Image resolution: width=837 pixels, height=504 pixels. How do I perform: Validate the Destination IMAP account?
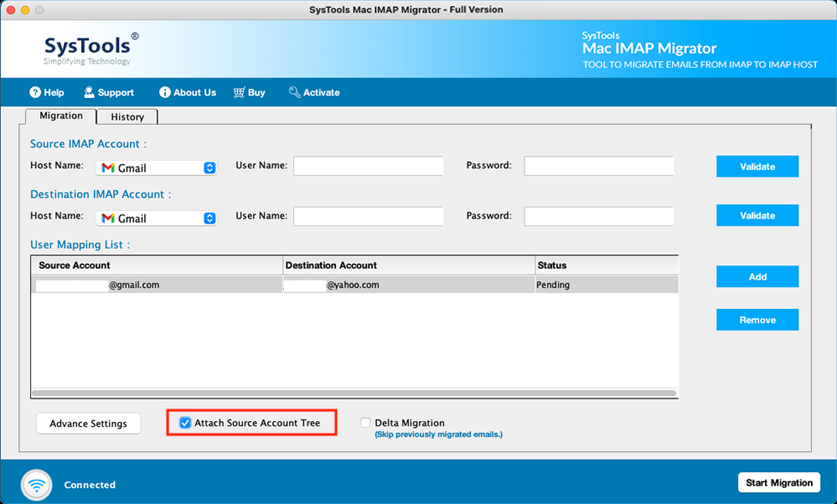(x=757, y=215)
